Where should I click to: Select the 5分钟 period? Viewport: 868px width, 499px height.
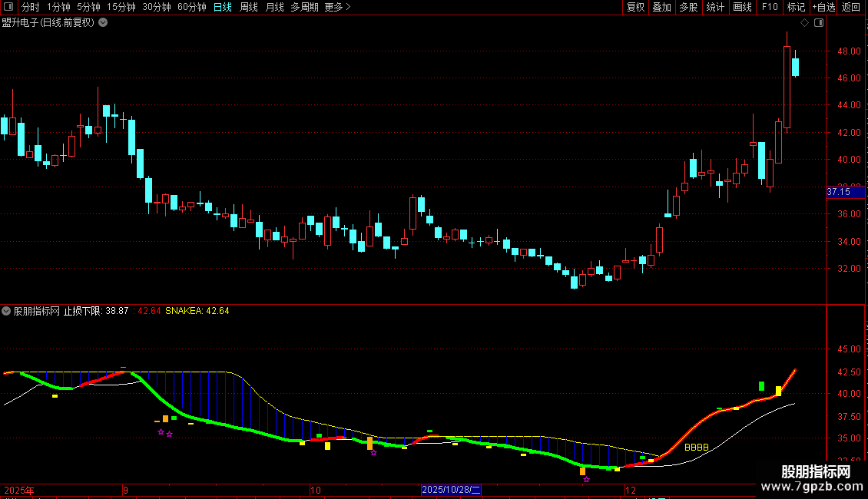(88, 7)
